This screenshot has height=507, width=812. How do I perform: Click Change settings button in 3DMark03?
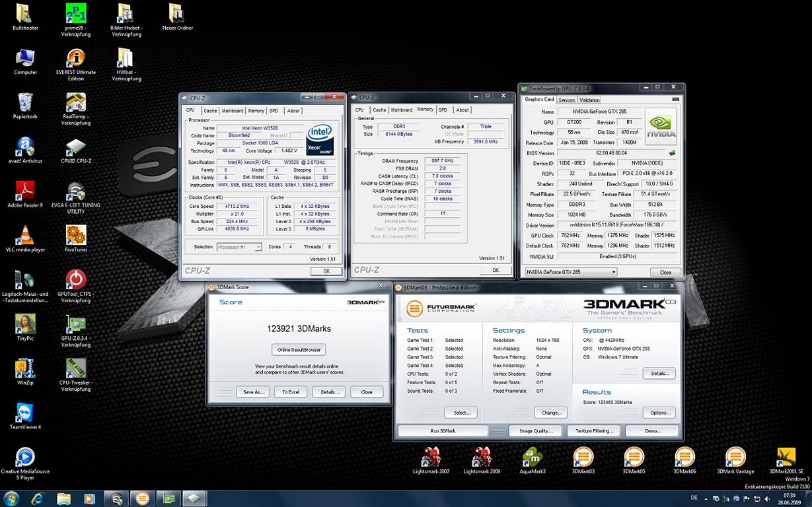(x=551, y=413)
